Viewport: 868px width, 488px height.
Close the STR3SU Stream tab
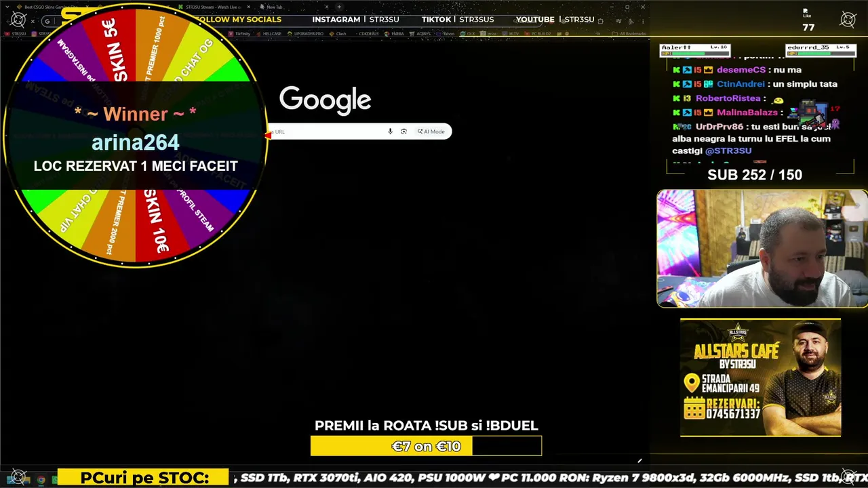(249, 7)
